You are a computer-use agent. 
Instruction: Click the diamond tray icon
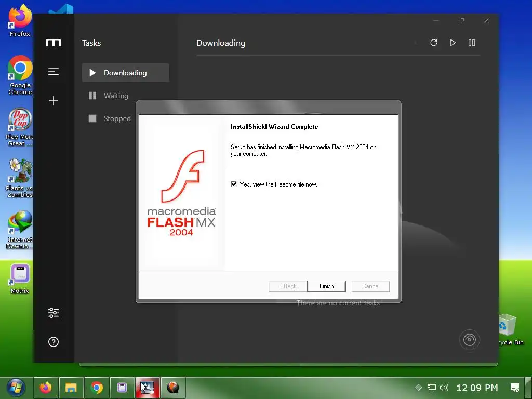click(418, 388)
